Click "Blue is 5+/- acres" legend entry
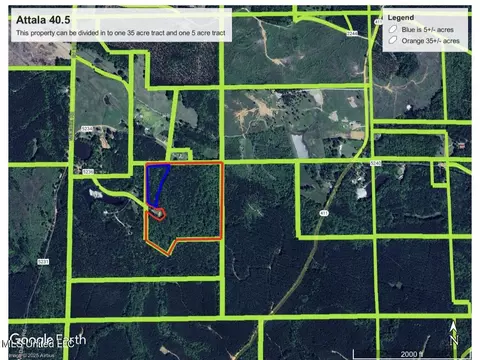Image resolution: width=480 pixels, height=360 pixels. [x=427, y=30]
